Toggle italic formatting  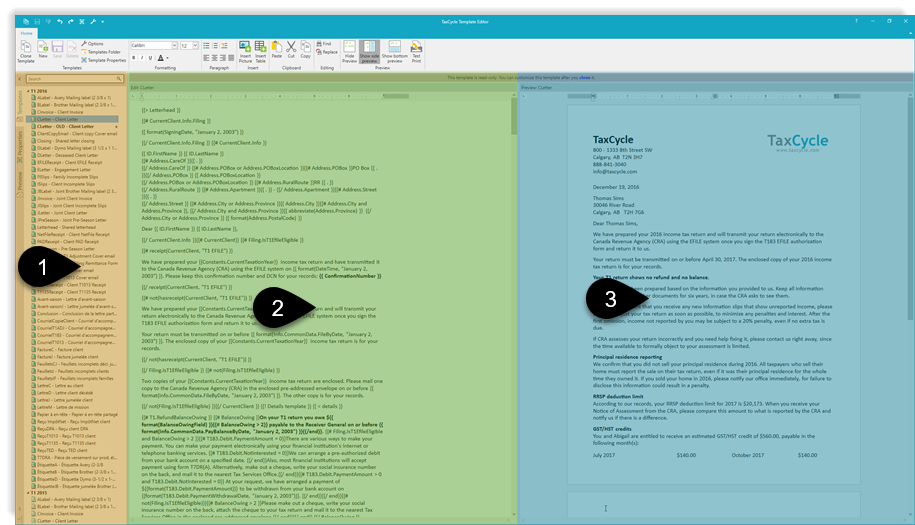pyautogui.click(x=142, y=58)
